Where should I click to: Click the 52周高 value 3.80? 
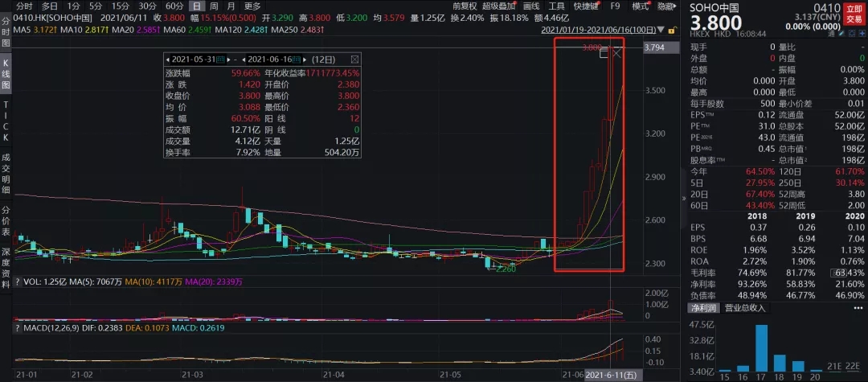pos(856,194)
